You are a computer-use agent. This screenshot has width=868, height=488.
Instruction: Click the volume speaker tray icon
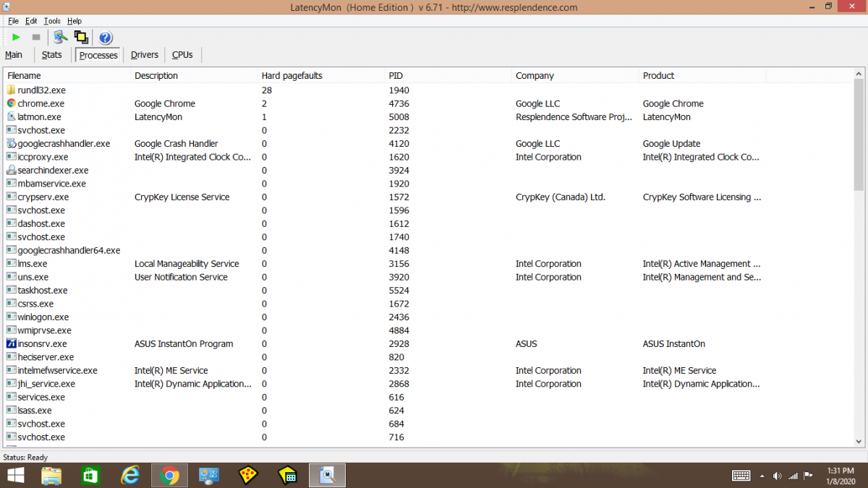pyautogui.click(x=778, y=476)
